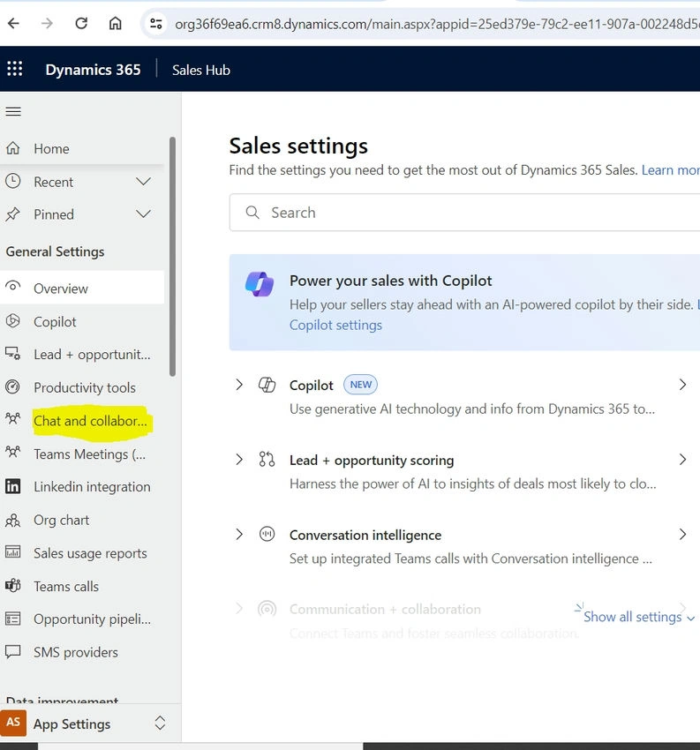The image size is (700, 750).
Task: Open the site information icon in the address bar
Action: pyautogui.click(x=156, y=23)
